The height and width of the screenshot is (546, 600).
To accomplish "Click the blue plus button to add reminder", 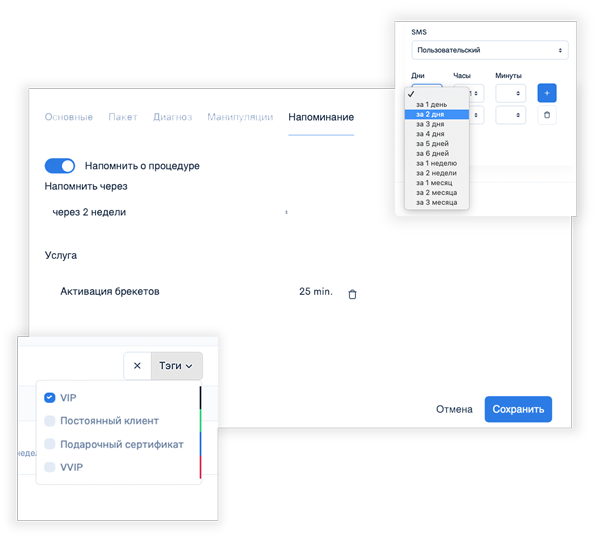I will click(546, 93).
